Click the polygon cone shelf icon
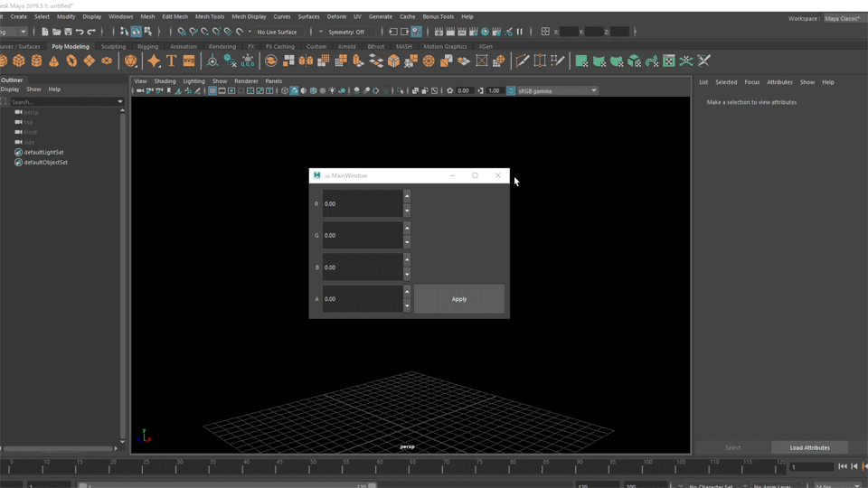The width and height of the screenshot is (868, 488). [53, 61]
